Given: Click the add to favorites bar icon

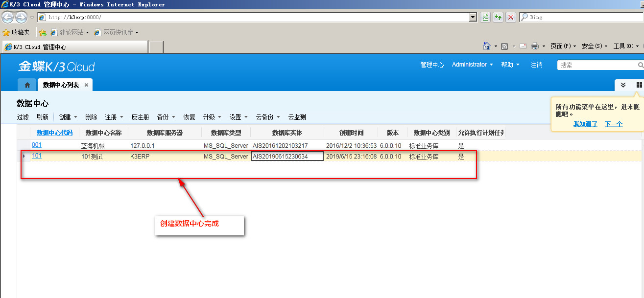Looking at the screenshot, I should tap(43, 32).
